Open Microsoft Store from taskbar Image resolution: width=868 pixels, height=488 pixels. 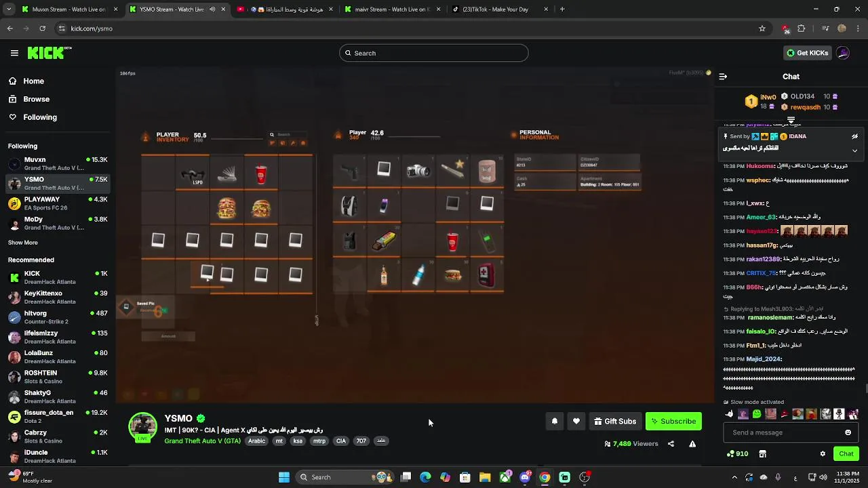click(465, 477)
